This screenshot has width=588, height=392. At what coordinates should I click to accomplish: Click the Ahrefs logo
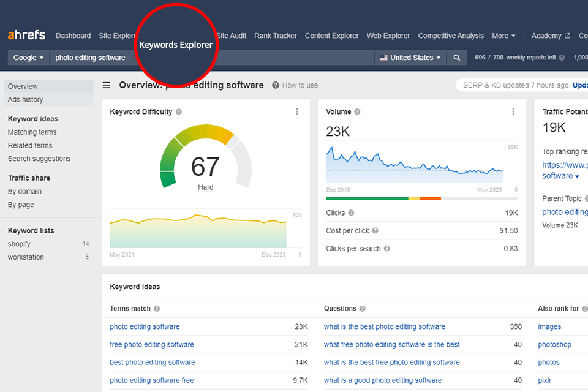[x=26, y=36]
